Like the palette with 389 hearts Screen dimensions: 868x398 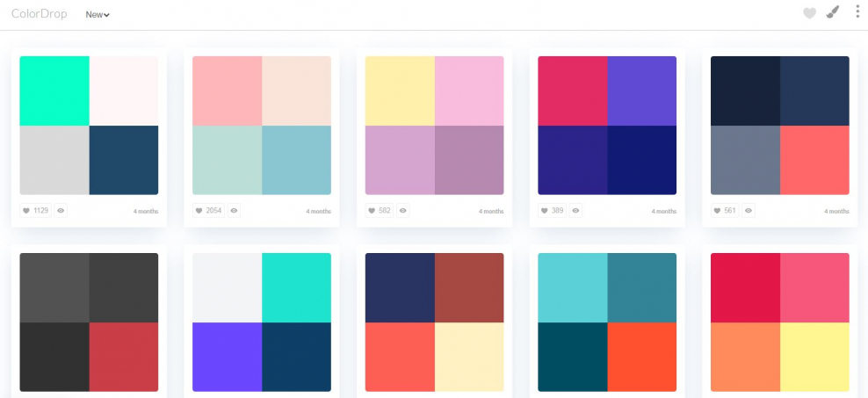(x=553, y=211)
